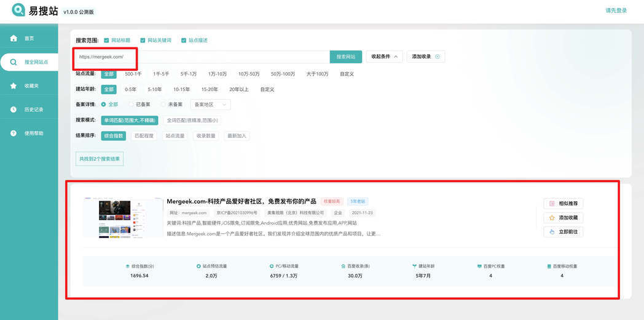Sort results by 收录数量

coord(206,136)
